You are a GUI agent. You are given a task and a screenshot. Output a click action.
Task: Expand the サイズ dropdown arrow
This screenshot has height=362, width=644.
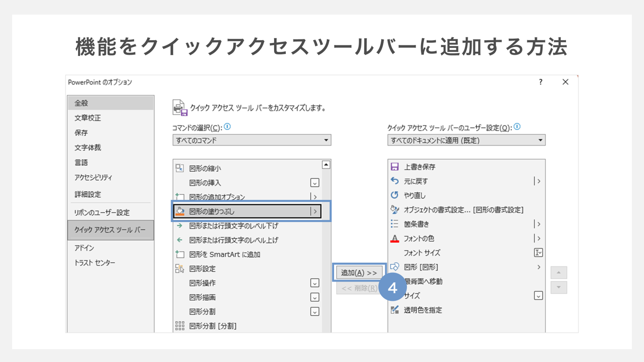[x=538, y=296]
